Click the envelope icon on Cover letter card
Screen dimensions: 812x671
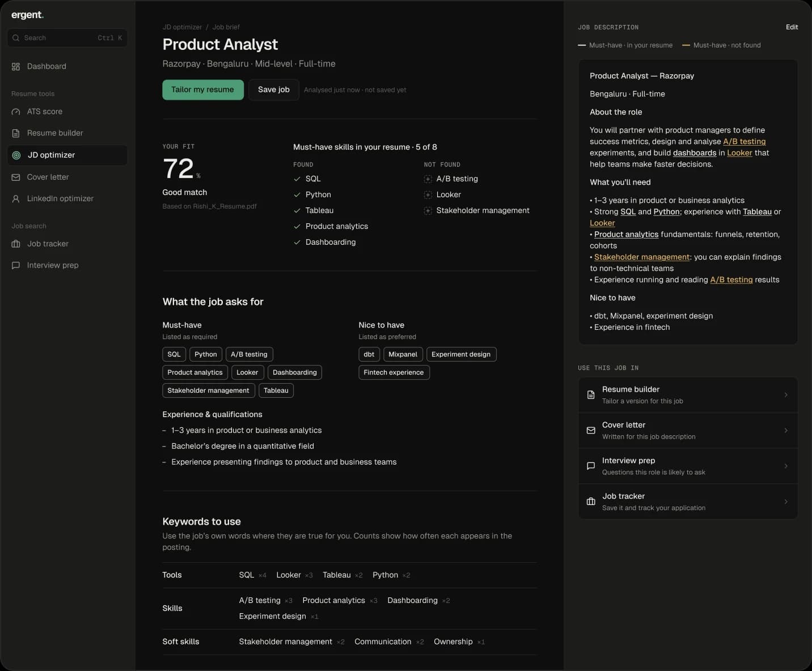coord(591,430)
